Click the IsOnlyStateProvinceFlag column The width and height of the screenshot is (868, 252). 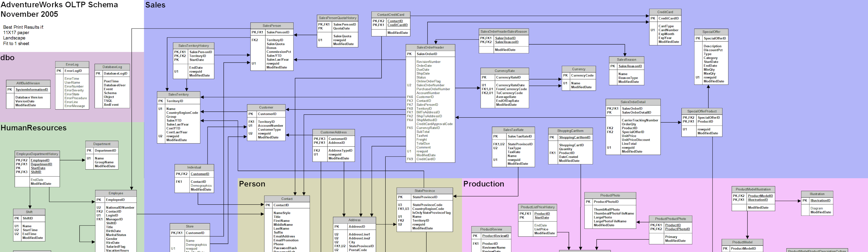(x=431, y=213)
